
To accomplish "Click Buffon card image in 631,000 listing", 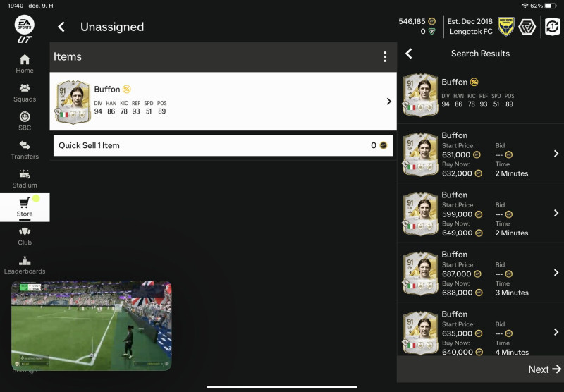I will click(420, 154).
